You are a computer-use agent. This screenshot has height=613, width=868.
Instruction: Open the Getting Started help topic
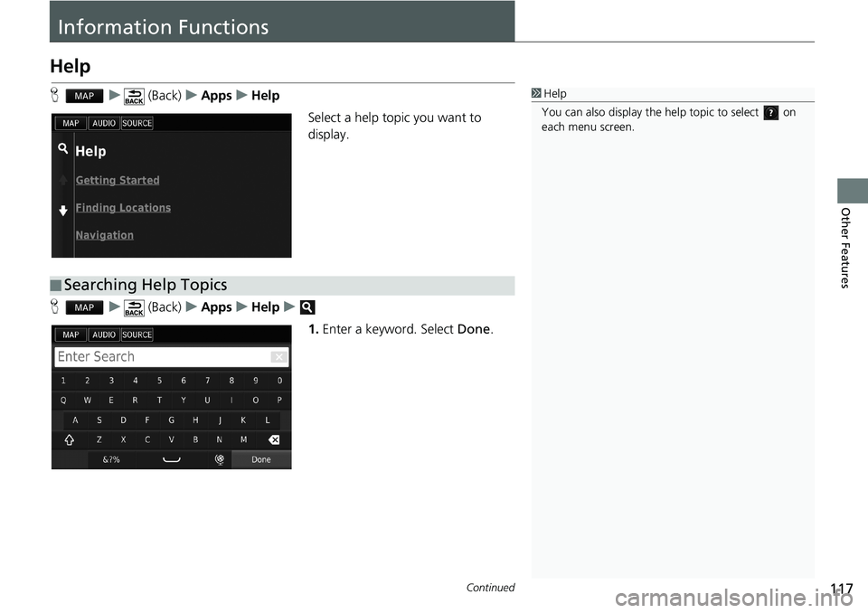point(118,180)
